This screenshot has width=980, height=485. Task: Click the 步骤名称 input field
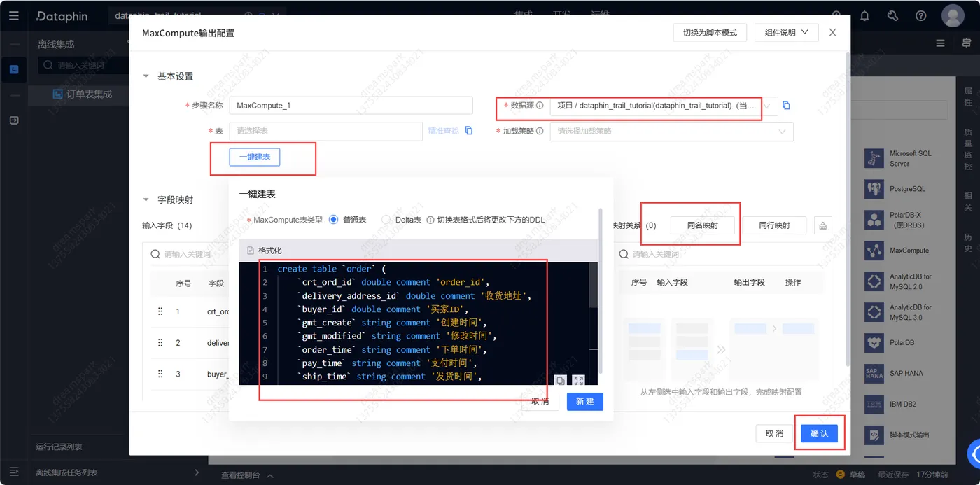click(351, 106)
